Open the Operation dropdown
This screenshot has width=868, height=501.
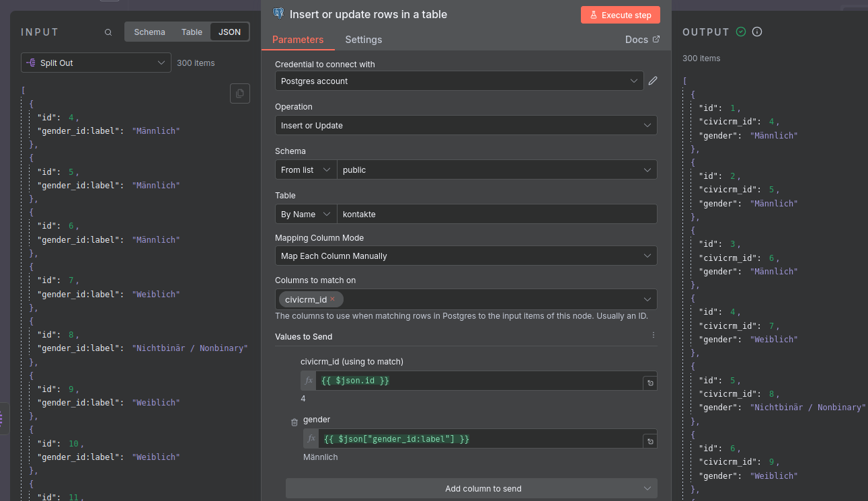coord(466,125)
